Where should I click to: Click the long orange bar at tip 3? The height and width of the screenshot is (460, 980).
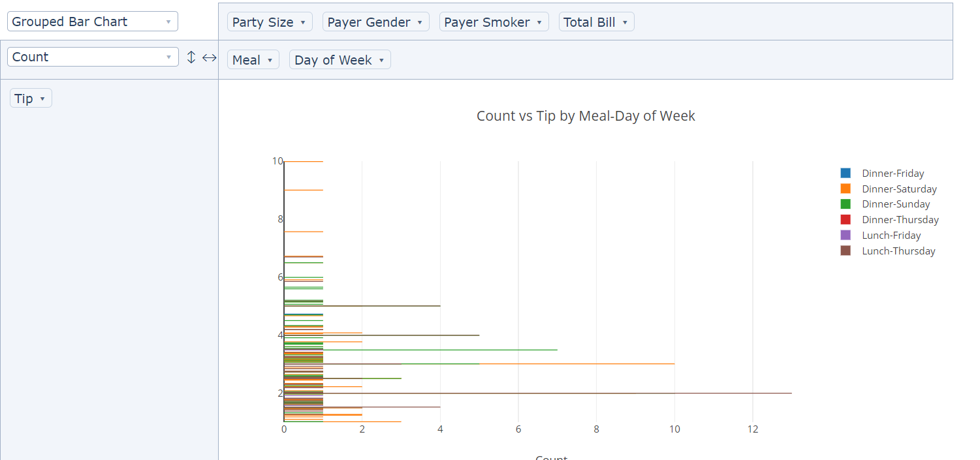tap(588, 363)
